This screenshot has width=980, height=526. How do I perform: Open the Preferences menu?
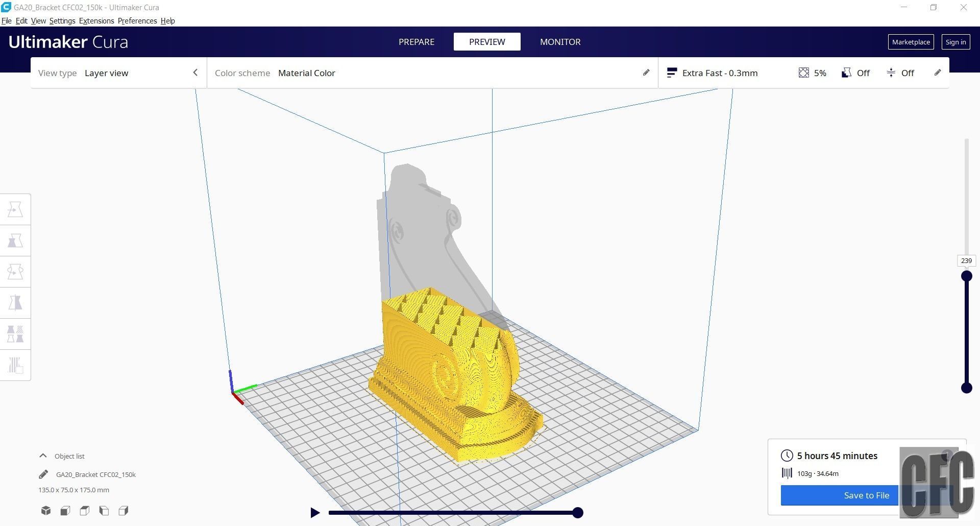pyautogui.click(x=137, y=21)
